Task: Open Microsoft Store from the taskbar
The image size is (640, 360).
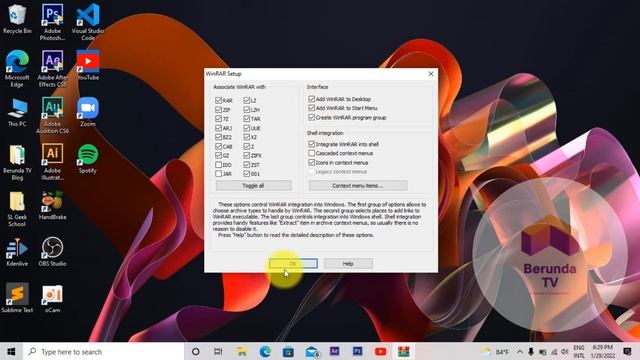Action: pos(288,351)
